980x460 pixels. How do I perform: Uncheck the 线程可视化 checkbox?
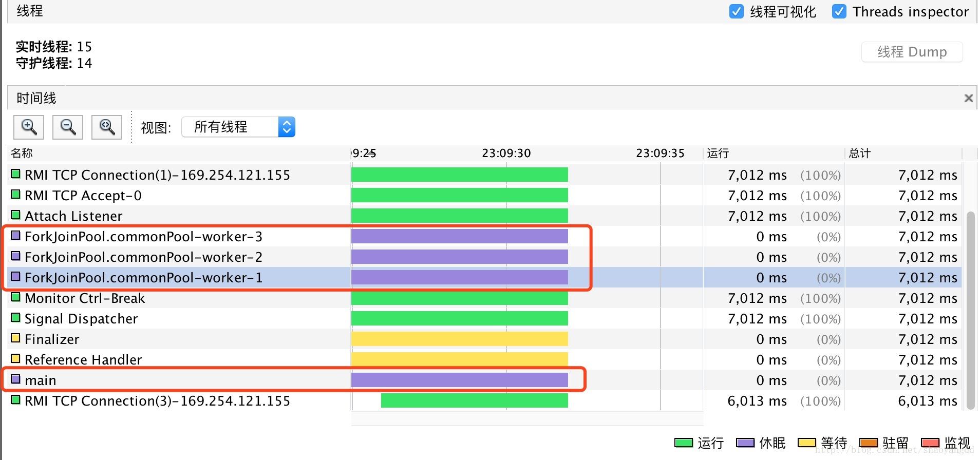(736, 11)
